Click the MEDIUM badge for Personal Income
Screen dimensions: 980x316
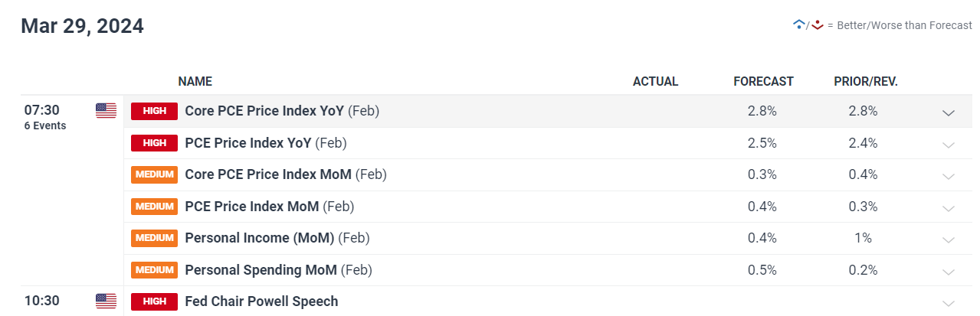tap(154, 238)
